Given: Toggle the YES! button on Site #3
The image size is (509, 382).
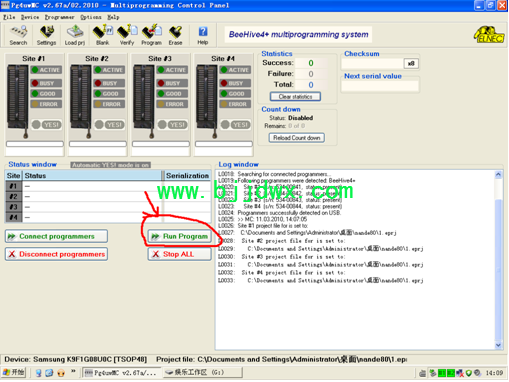Looking at the screenshot, I should pos(178,125).
